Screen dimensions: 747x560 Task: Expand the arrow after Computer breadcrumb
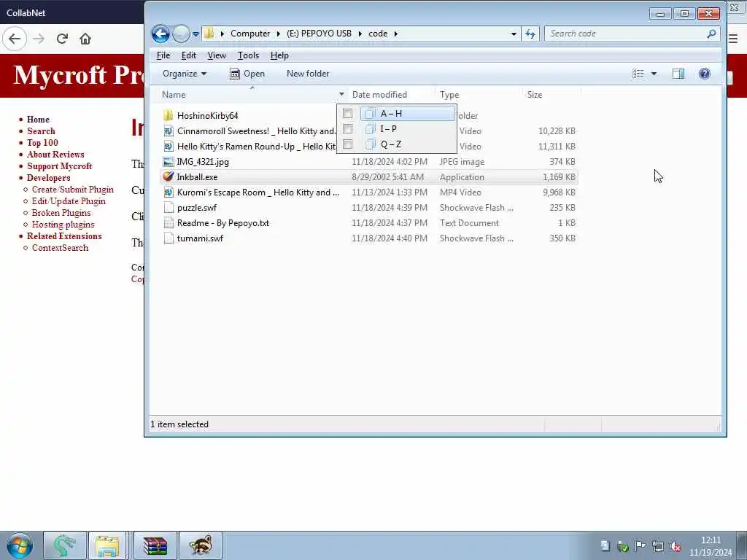(279, 34)
